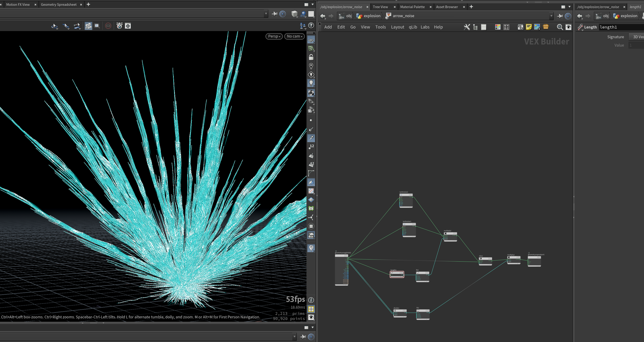Click the viewport help question mark

pyautogui.click(x=311, y=25)
